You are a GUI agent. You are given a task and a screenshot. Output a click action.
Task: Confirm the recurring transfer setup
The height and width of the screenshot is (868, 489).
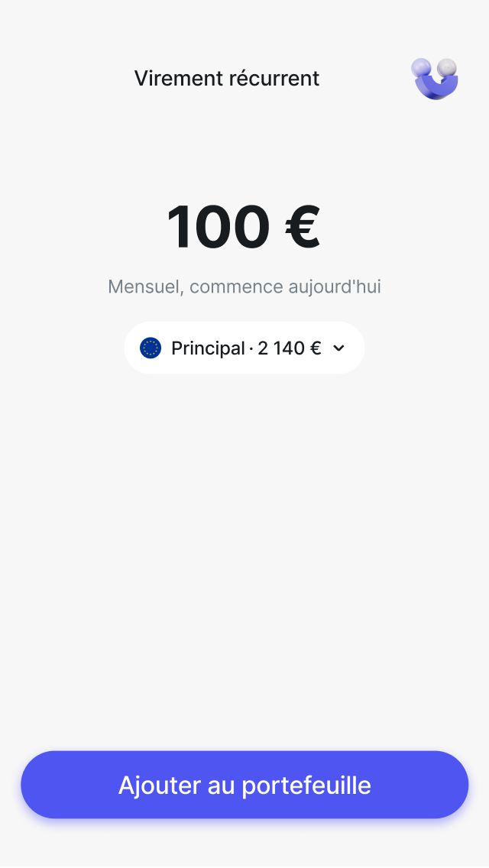point(244,785)
